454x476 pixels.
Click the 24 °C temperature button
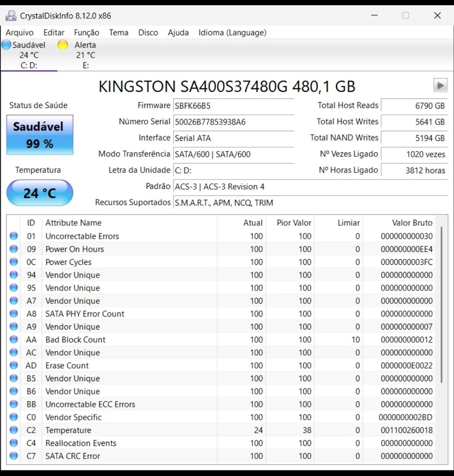coord(40,193)
